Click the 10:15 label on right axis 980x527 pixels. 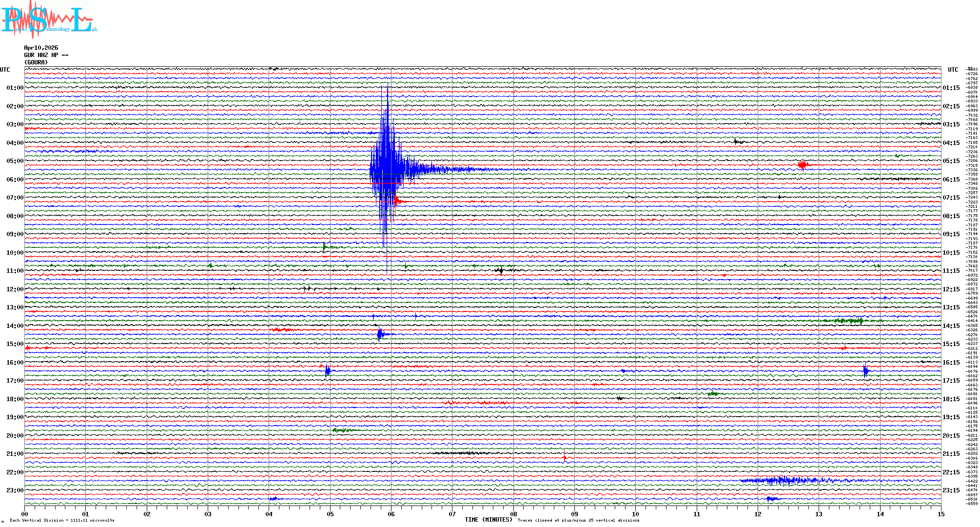pyautogui.click(x=951, y=253)
